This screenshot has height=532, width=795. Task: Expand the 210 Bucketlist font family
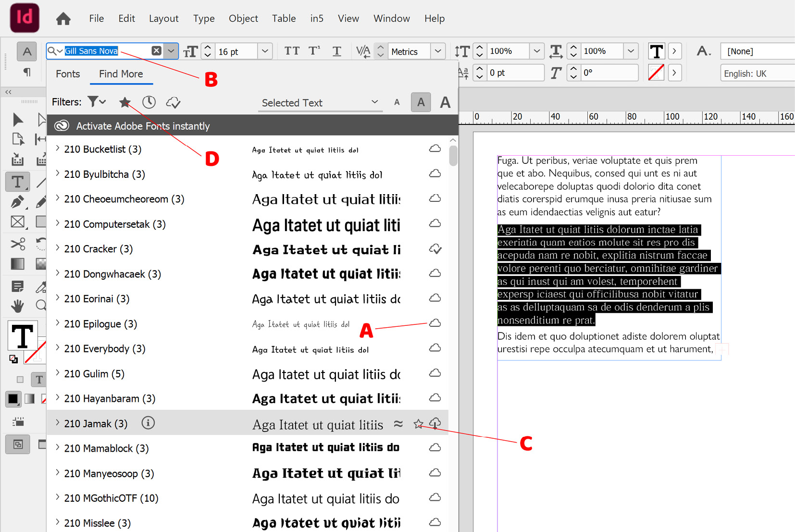[58, 148]
